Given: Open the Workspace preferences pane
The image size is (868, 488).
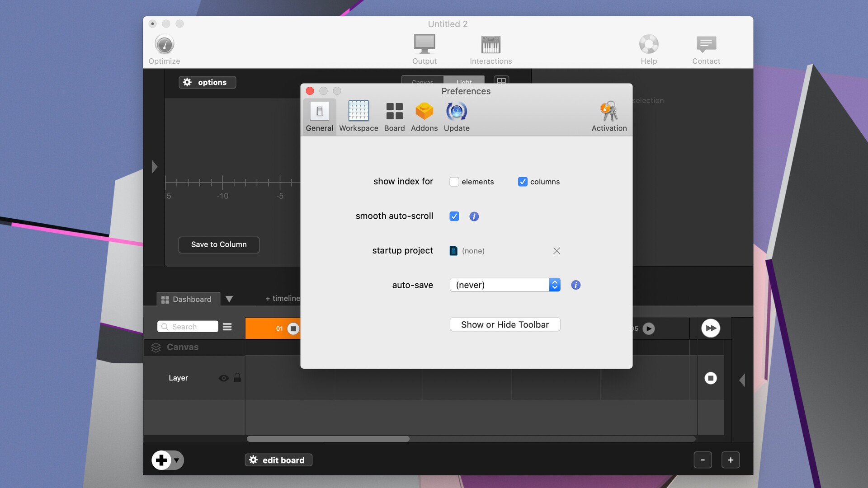Looking at the screenshot, I should click(x=359, y=116).
